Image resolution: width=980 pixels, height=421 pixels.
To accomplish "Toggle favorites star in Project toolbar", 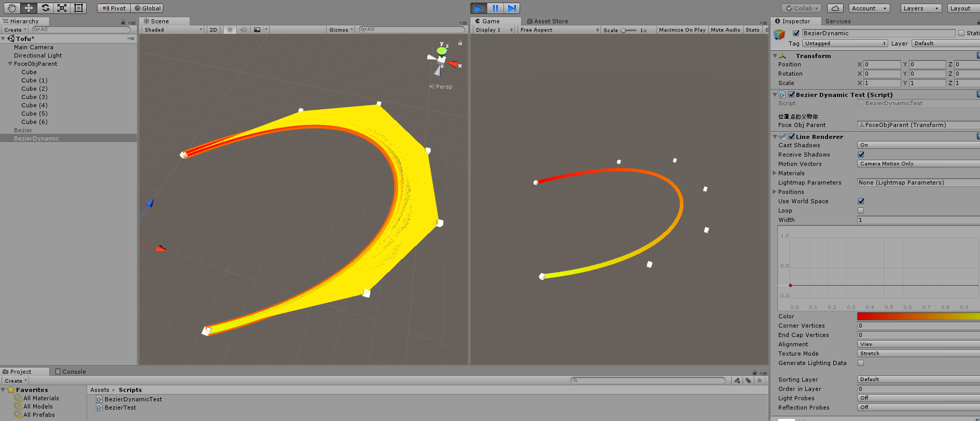I will 760,381.
